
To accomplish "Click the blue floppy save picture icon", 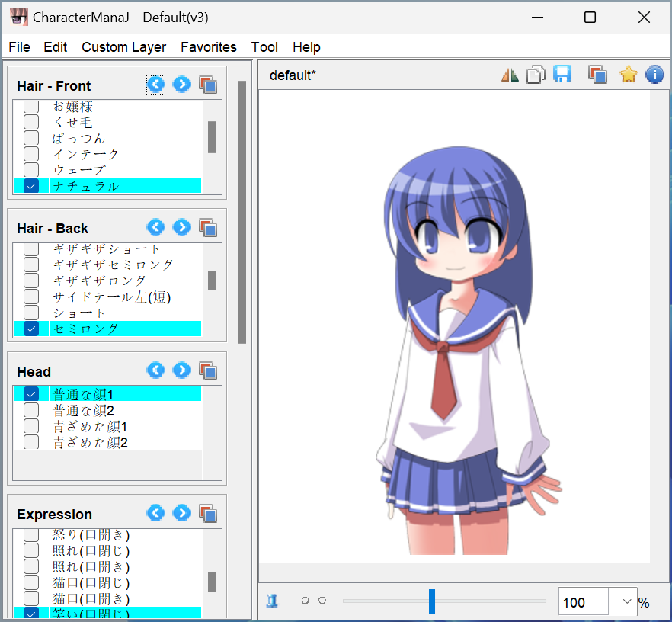I will [x=562, y=74].
